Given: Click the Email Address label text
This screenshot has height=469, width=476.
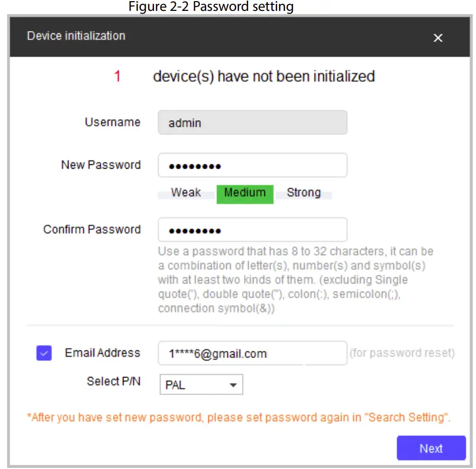Looking at the screenshot, I should (x=102, y=353).
